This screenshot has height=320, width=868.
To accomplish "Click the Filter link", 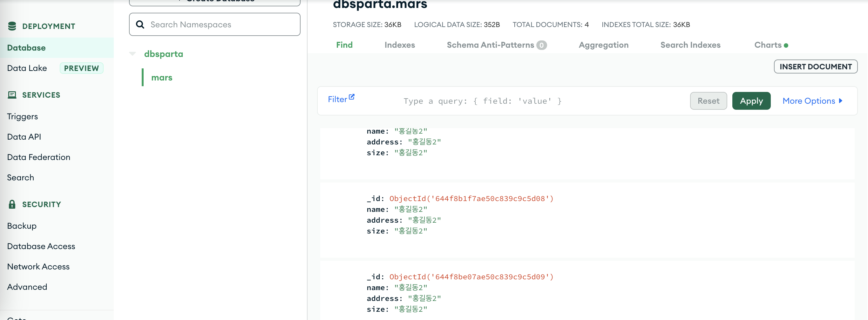I will coord(337,100).
